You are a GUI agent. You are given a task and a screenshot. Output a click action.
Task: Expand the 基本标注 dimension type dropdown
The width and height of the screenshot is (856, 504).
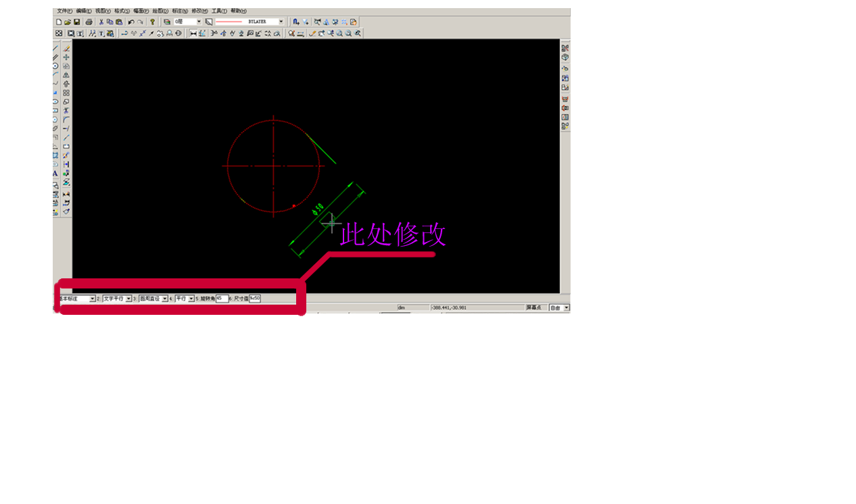(x=92, y=299)
